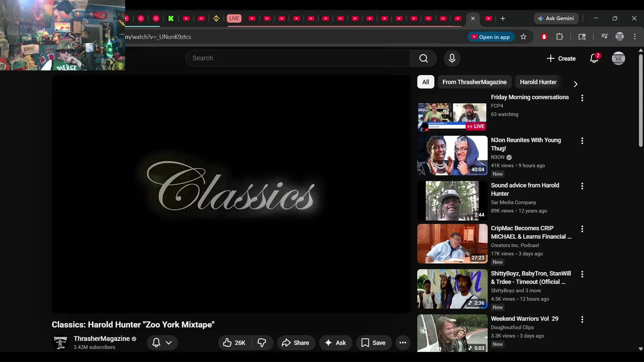Click the video player showing Classics

(231, 194)
